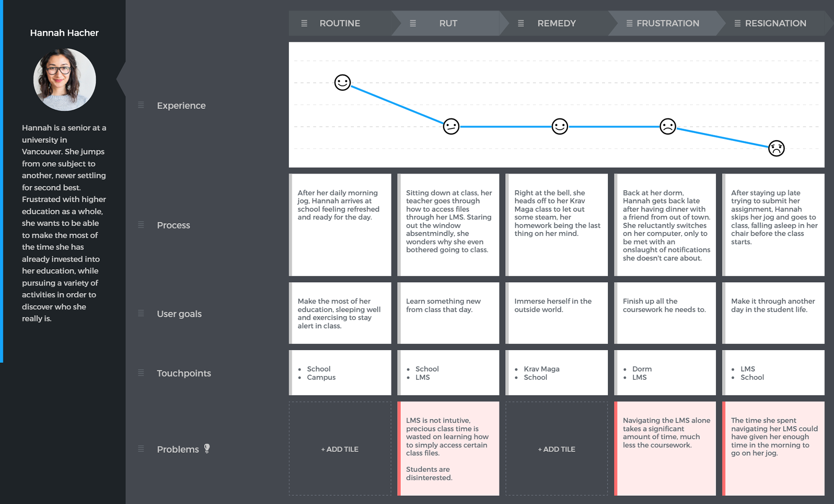Select the happy smiley on the Routine point

(342, 82)
